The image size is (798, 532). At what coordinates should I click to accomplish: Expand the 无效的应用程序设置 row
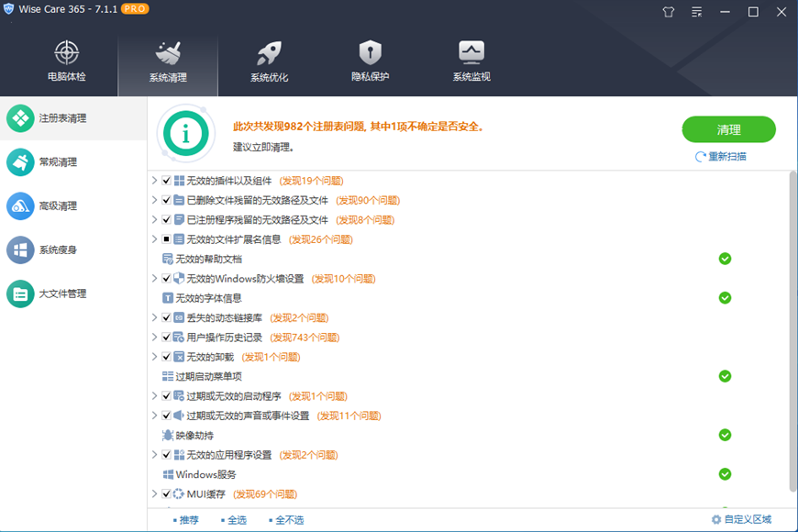click(154, 455)
